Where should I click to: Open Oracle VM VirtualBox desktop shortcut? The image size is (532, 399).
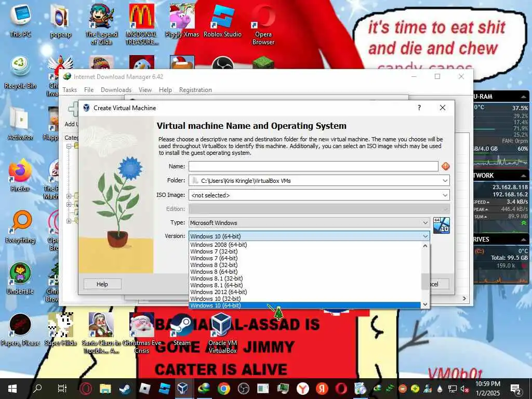(x=222, y=333)
